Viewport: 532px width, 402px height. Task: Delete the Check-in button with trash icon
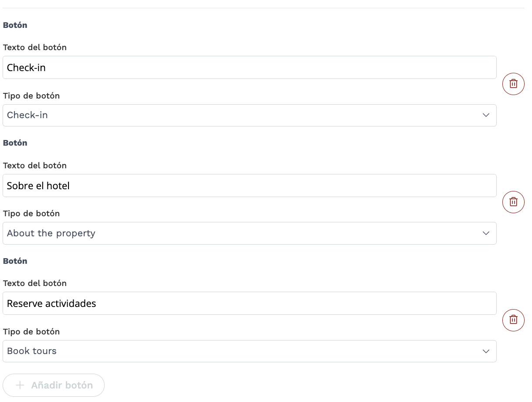(x=513, y=84)
